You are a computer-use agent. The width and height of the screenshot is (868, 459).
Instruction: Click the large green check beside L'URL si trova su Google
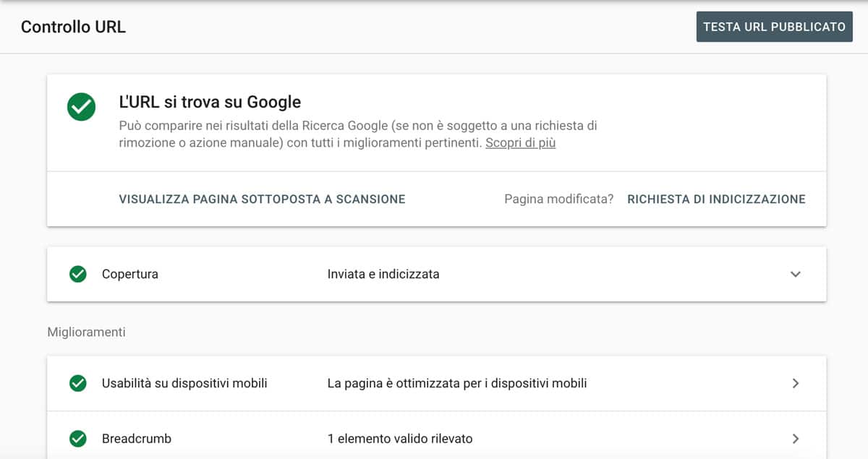point(81,107)
